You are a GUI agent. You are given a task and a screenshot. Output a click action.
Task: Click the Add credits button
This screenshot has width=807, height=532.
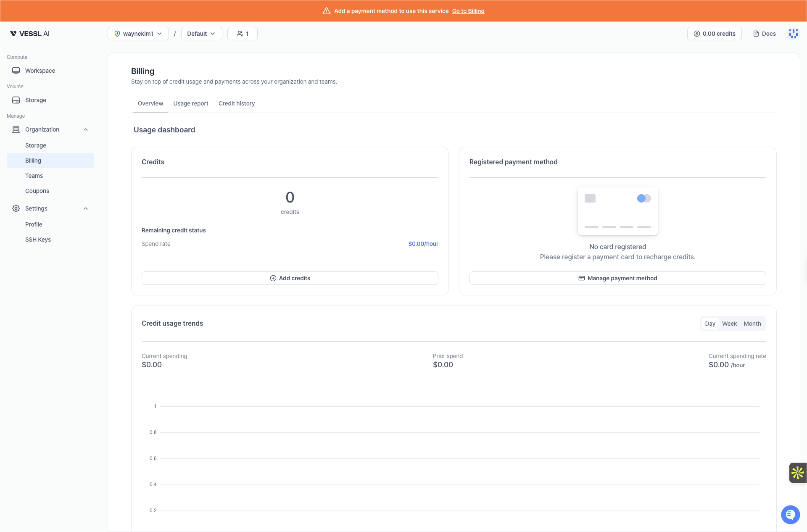click(290, 278)
